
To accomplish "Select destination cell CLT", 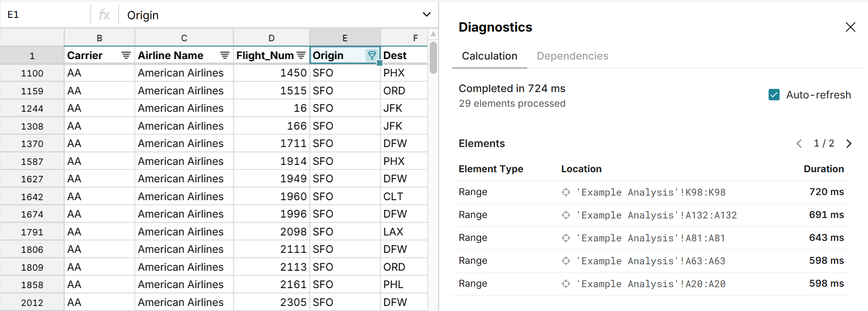I will coord(404,196).
